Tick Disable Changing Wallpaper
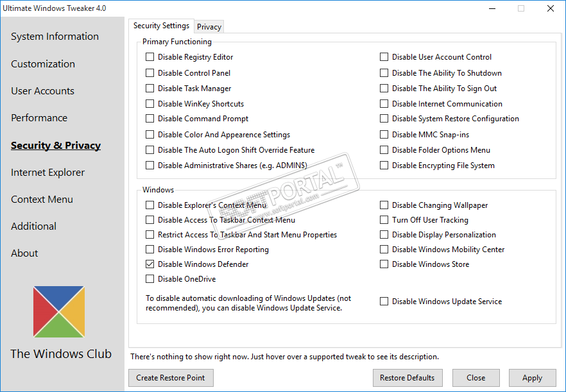Image resolution: width=566 pixels, height=392 pixels. [x=384, y=205]
